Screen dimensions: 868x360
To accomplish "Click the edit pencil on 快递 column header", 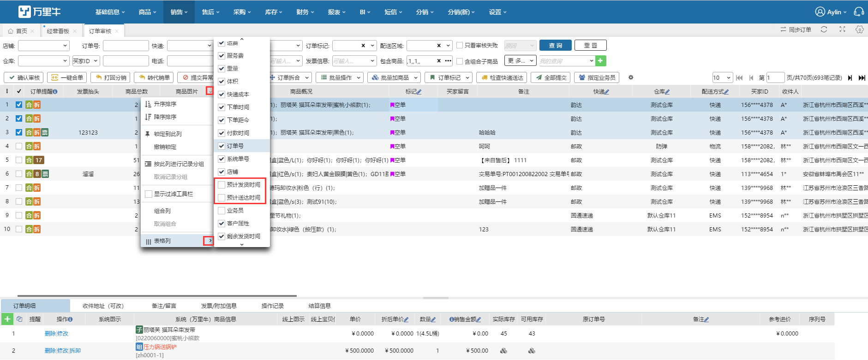I will click(x=607, y=92).
